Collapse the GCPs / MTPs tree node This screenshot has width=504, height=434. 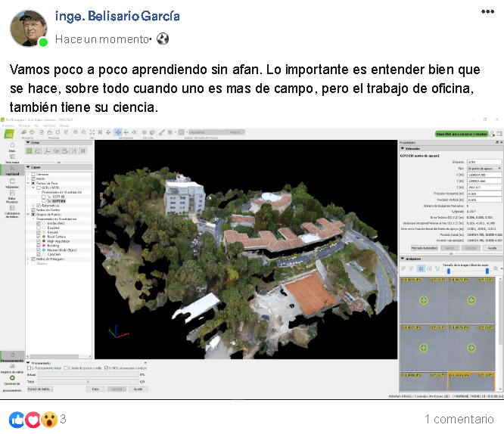point(33,188)
